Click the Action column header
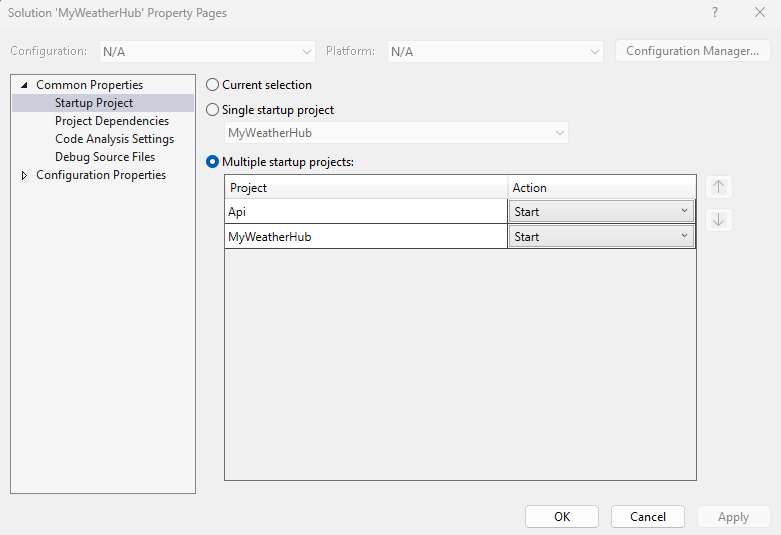The width and height of the screenshot is (781, 535). [x=602, y=188]
